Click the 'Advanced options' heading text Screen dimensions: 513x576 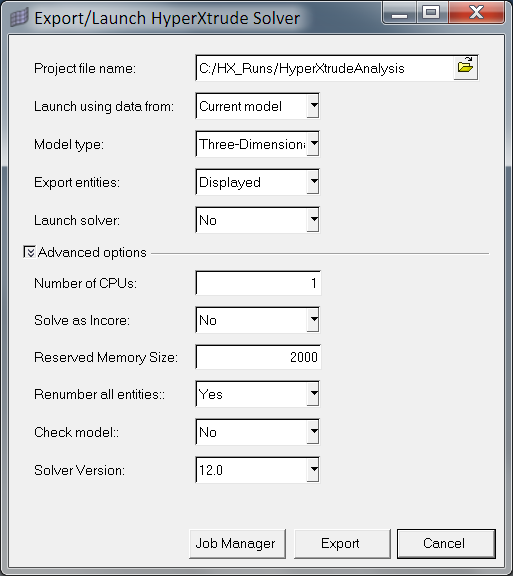pyautogui.click(x=92, y=252)
